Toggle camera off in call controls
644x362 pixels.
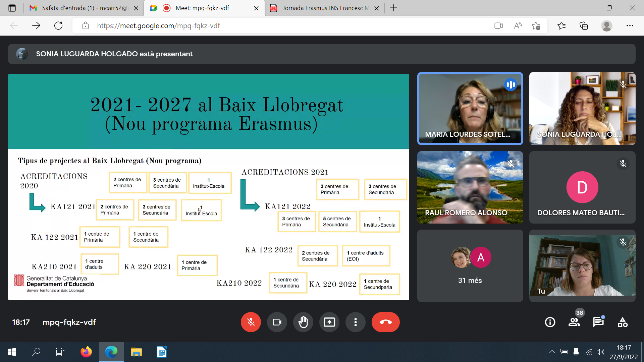point(277,322)
